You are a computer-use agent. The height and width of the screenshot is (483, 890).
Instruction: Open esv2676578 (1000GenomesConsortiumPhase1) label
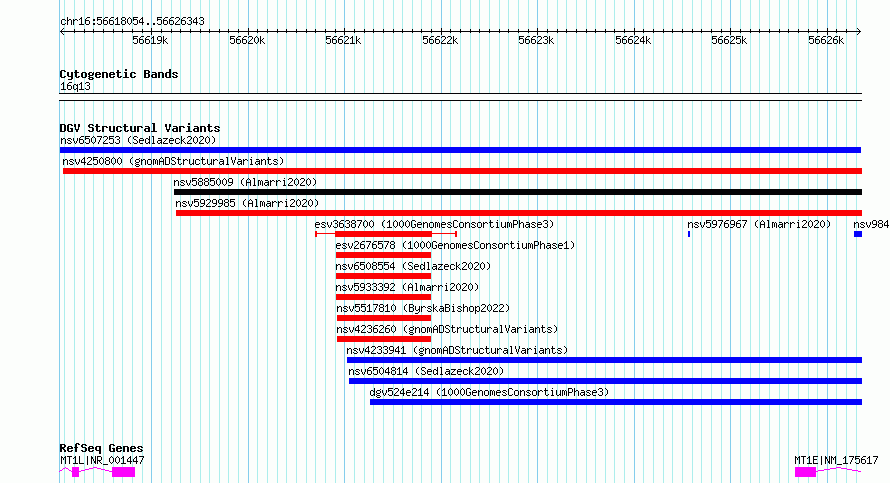(455, 245)
